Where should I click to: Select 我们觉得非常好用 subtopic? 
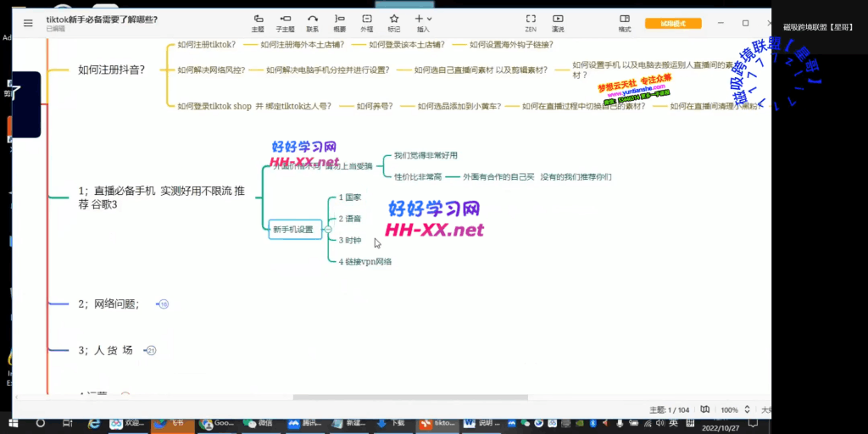426,156
